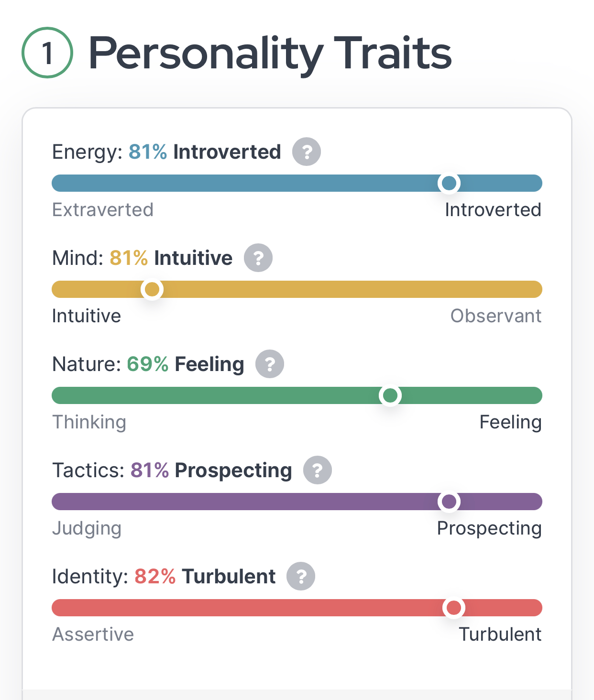Click the 81% Prospecting result text
This screenshot has width=594, height=700.
tap(211, 470)
